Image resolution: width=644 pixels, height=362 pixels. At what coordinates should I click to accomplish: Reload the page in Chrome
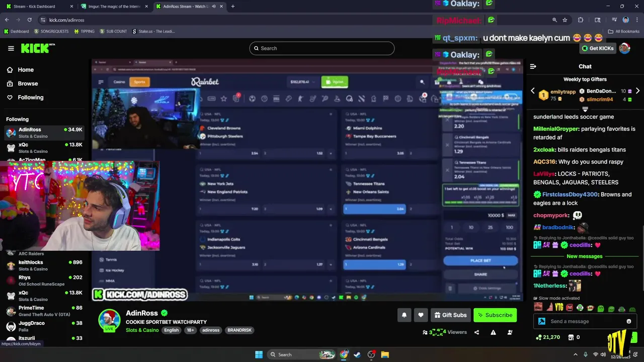[x=29, y=20]
